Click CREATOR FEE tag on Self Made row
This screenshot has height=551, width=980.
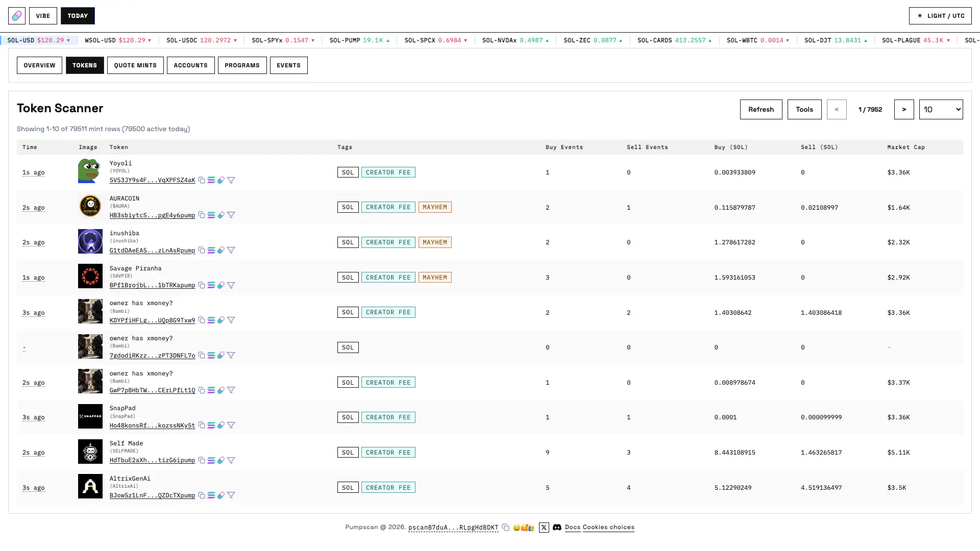388,453
